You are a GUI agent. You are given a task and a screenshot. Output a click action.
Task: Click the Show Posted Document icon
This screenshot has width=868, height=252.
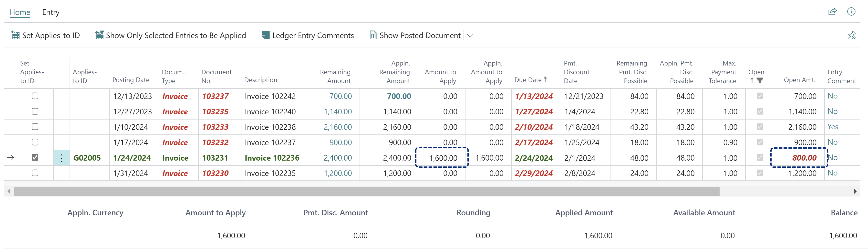pos(373,35)
